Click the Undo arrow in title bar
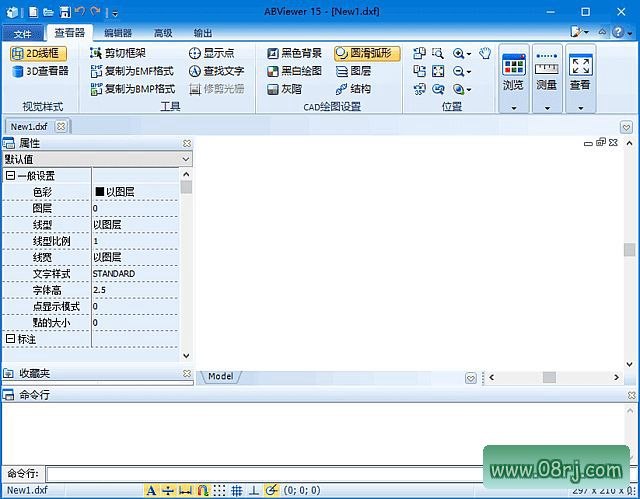 point(80,11)
